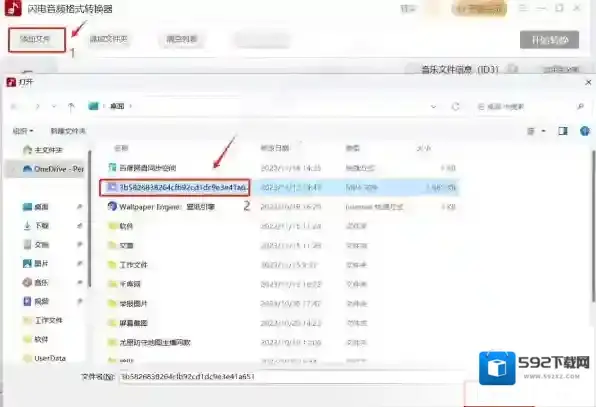Open the recent locations dropdown beside the forward arrow
The height and width of the screenshot is (407, 596).
click(x=54, y=106)
